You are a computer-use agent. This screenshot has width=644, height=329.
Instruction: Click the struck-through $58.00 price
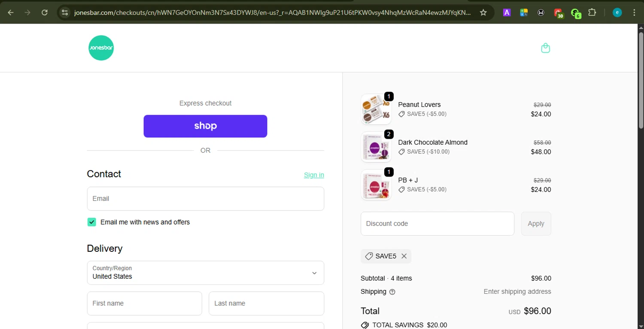542,142
